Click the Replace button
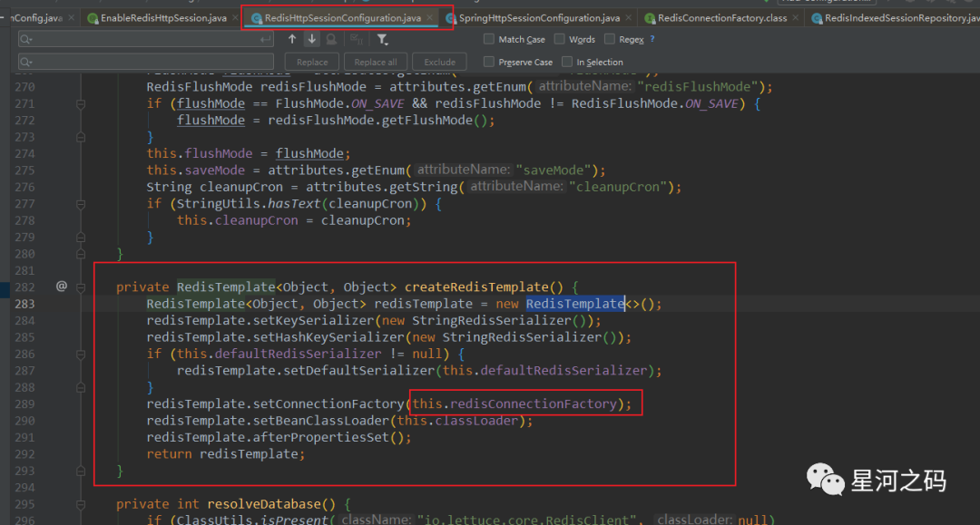The height and width of the screenshot is (525, 980). [312, 62]
